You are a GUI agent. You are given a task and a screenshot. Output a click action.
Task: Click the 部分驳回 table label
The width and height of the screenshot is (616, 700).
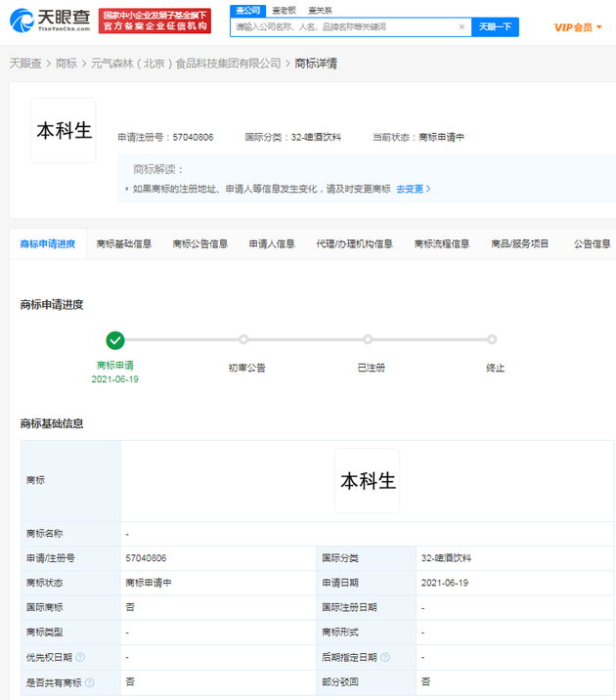(340, 682)
